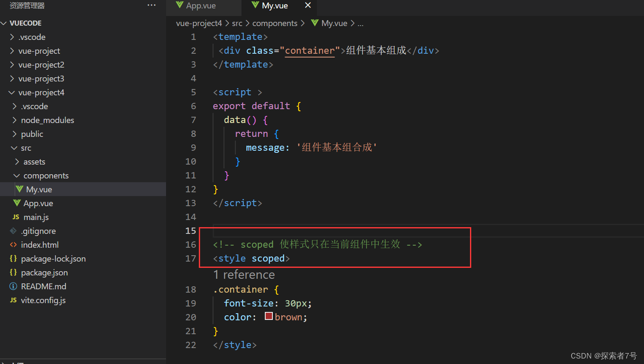Click src in the breadcrumb path
This screenshot has height=364, width=644.
click(237, 23)
